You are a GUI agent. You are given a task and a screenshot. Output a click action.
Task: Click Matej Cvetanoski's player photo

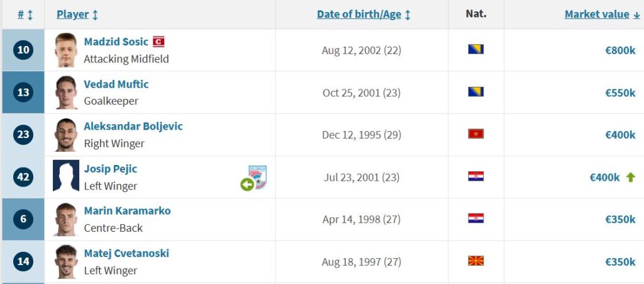[x=66, y=261]
